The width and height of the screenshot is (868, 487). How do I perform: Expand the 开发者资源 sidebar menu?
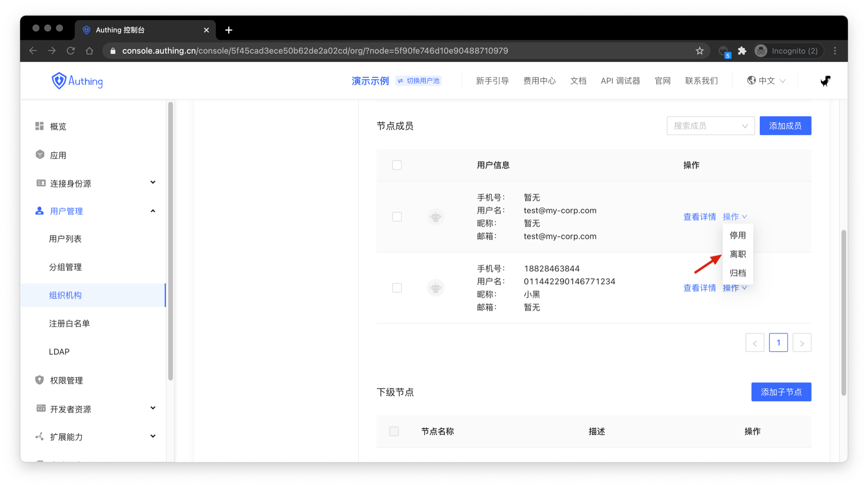click(x=153, y=408)
